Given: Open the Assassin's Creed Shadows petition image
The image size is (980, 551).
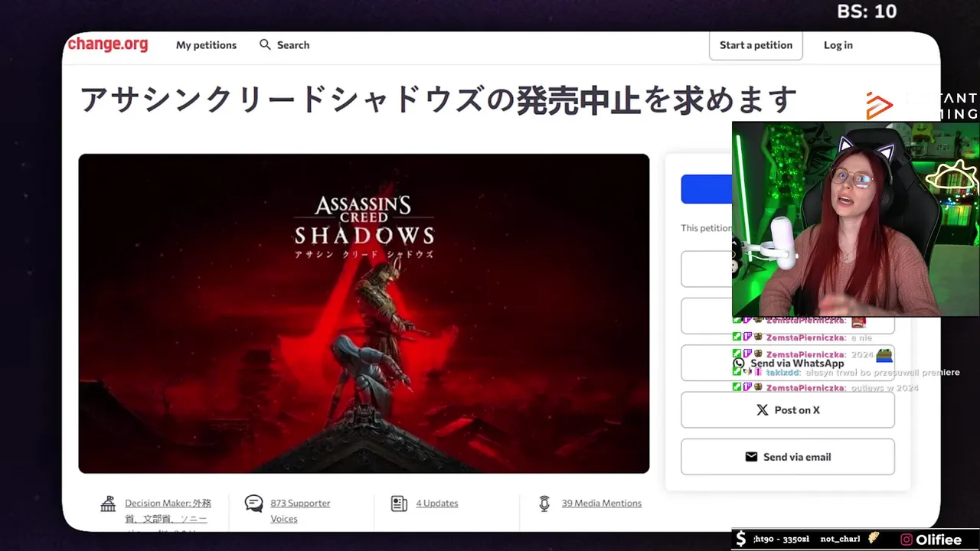Looking at the screenshot, I should pos(364,314).
